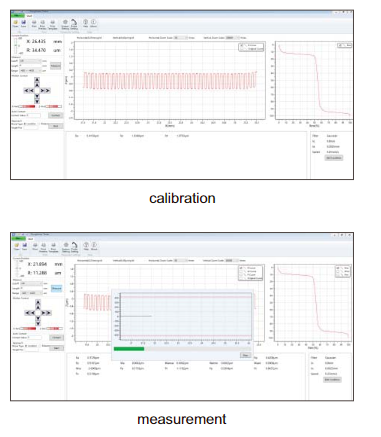Click the Print icon in measurement window toolbar

35,246
